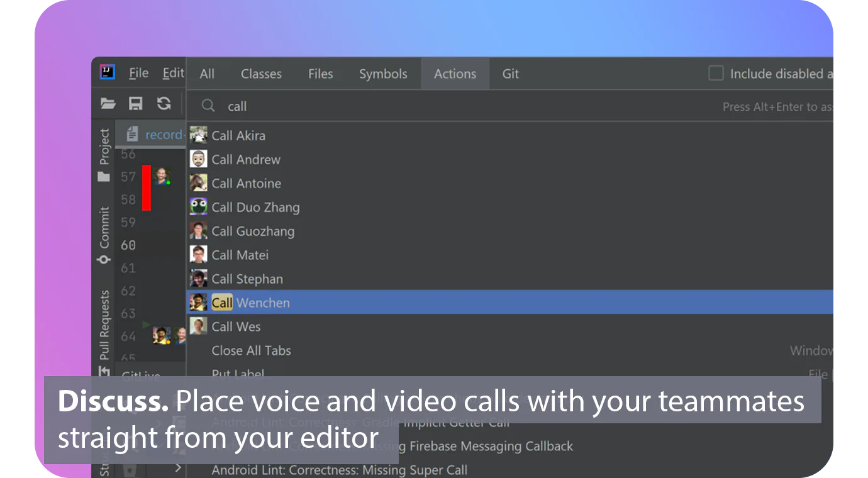Click teammate avatar in gutter at line 57

point(162,176)
